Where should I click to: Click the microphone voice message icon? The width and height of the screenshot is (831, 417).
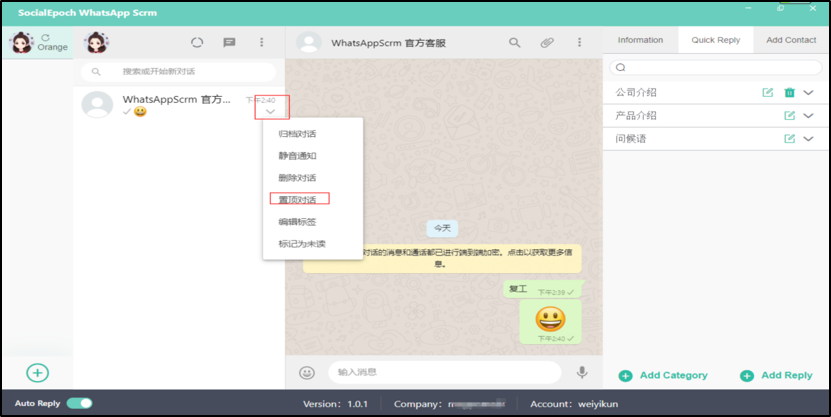[582, 372]
